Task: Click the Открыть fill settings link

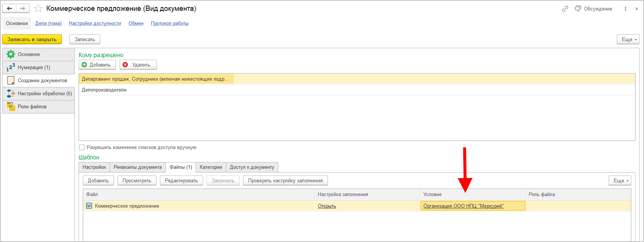Action: pyautogui.click(x=327, y=206)
